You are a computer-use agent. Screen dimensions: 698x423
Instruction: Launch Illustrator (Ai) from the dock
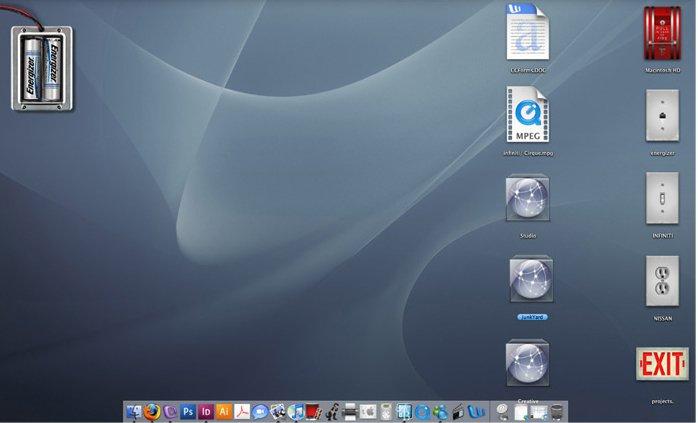[223, 411]
